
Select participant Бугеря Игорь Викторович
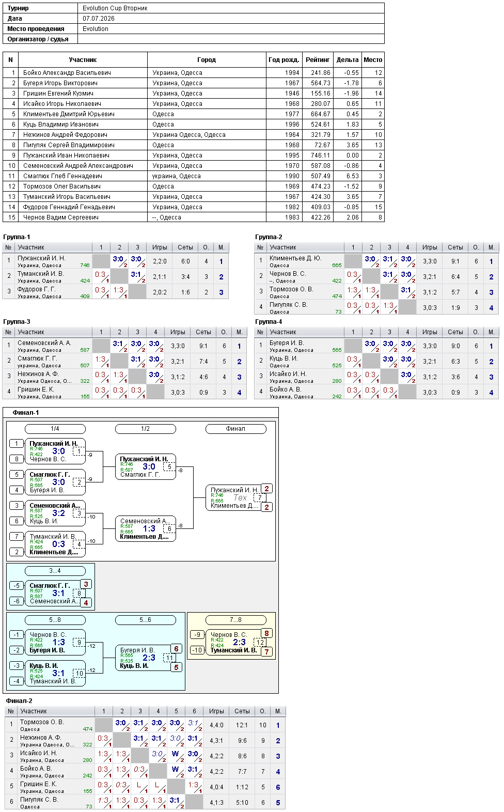tap(60, 83)
